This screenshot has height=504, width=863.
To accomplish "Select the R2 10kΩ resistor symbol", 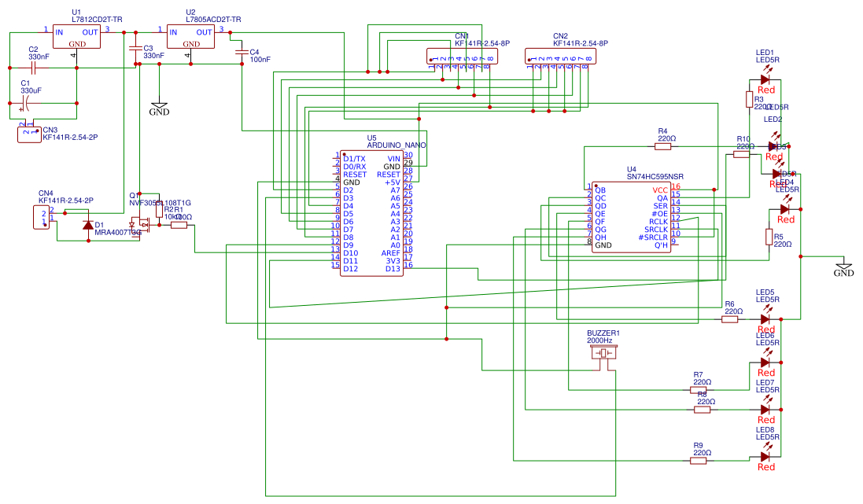I will coord(159,210).
